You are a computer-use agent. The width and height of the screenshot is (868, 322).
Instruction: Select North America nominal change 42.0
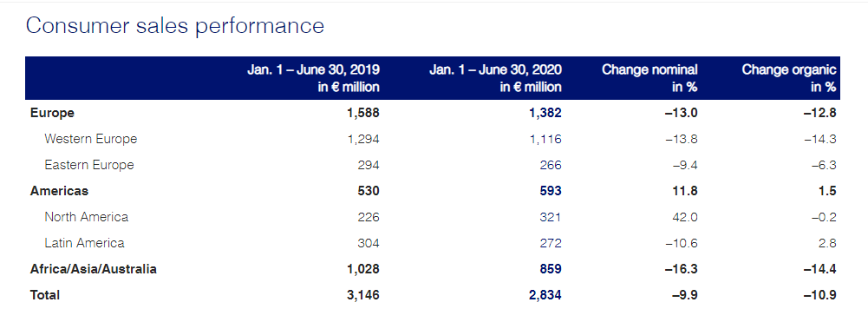click(684, 217)
